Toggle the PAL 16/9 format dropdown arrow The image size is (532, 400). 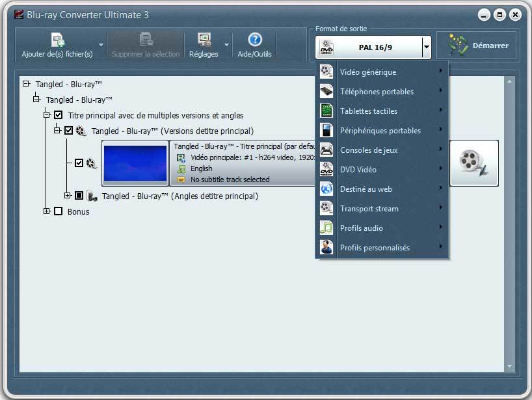(x=427, y=47)
